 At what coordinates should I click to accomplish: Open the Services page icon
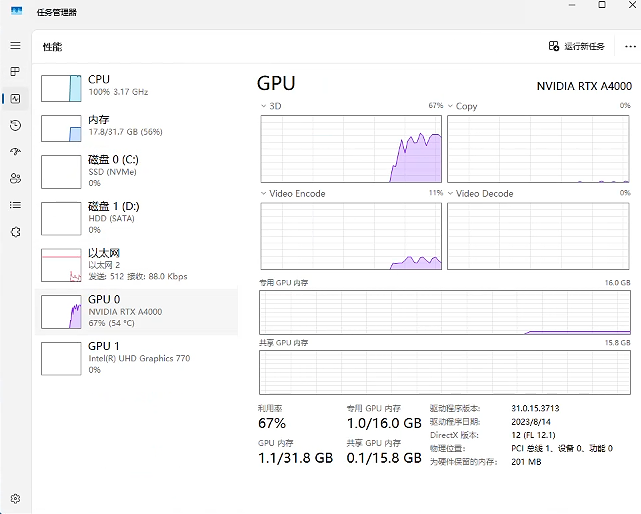15,231
